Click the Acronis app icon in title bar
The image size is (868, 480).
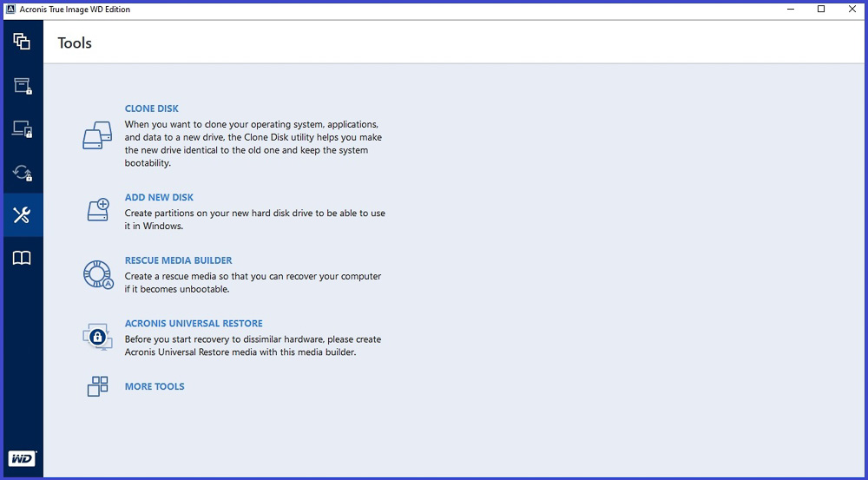(10, 9)
